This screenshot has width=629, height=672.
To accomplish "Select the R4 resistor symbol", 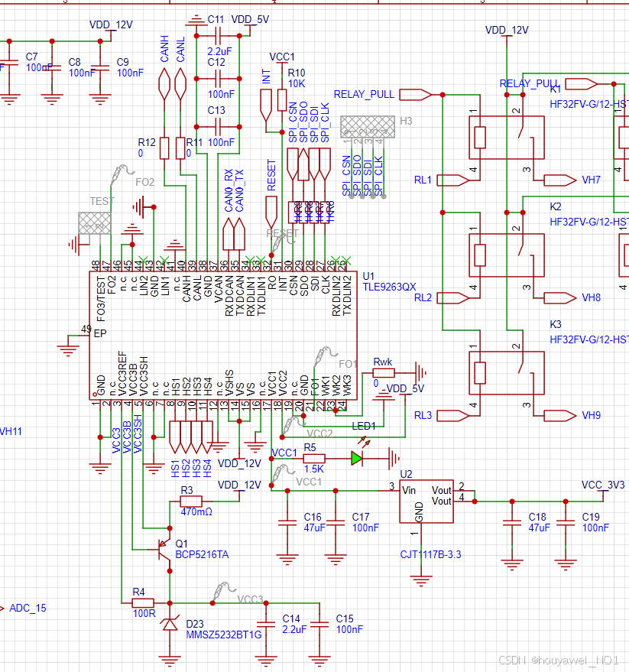I will tap(143, 603).
